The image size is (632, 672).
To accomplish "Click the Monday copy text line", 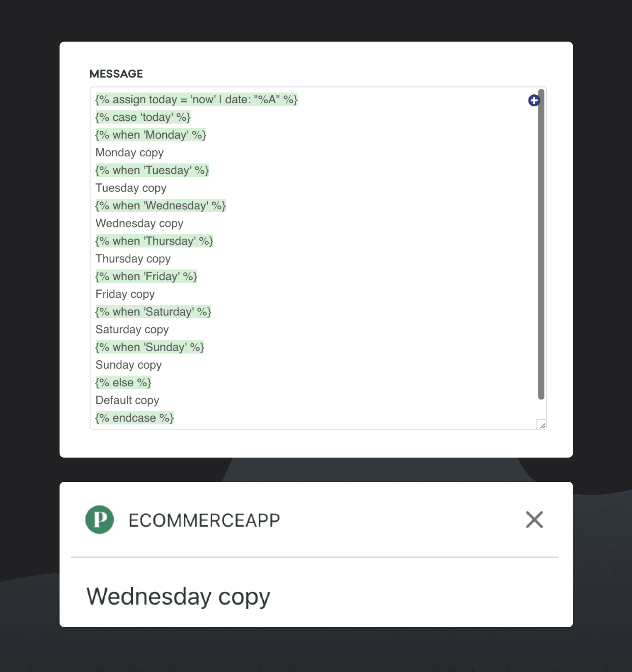I will pos(129,153).
